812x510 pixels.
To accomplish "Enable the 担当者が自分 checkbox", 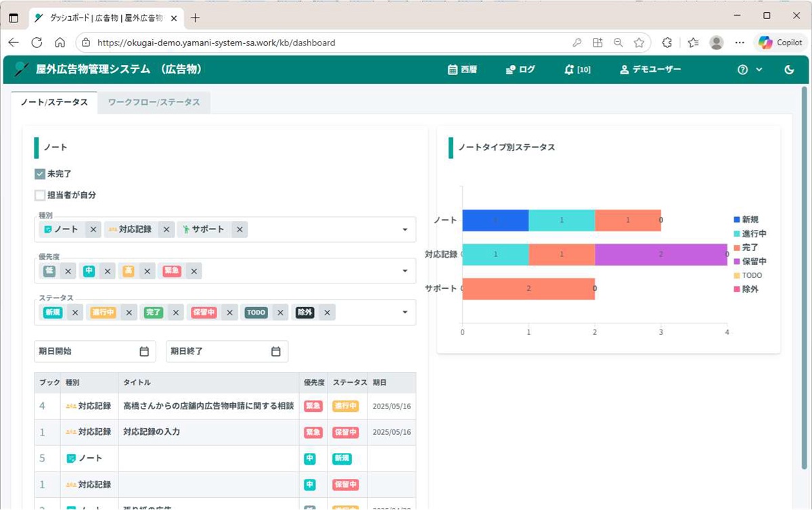I will [x=40, y=195].
